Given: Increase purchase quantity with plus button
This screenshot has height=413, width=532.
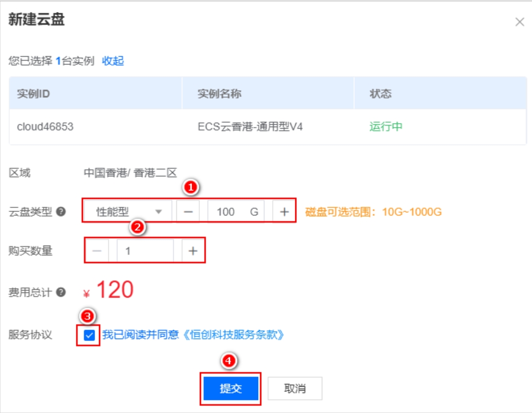Looking at the screenshot, I should coord(193,251).
